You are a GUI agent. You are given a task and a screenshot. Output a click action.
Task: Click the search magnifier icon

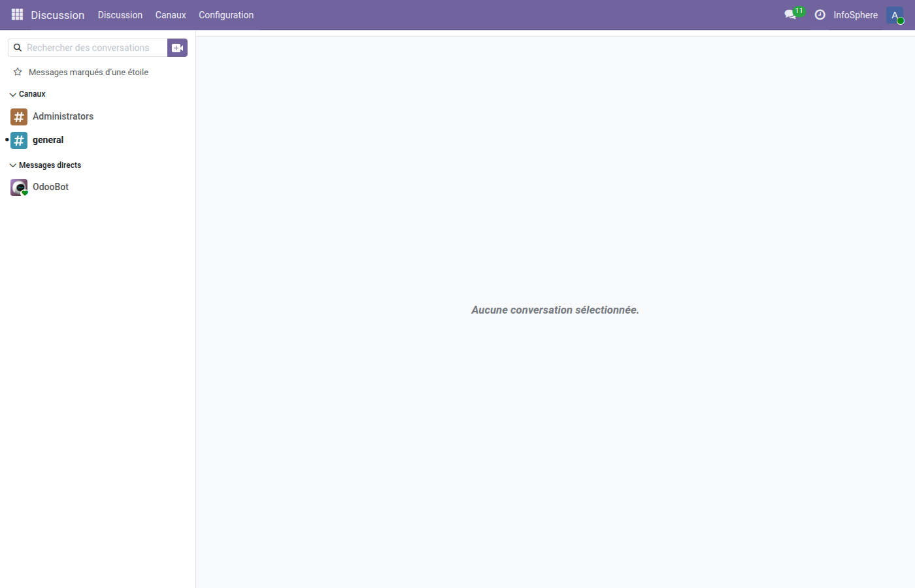[x=18, y=48]
